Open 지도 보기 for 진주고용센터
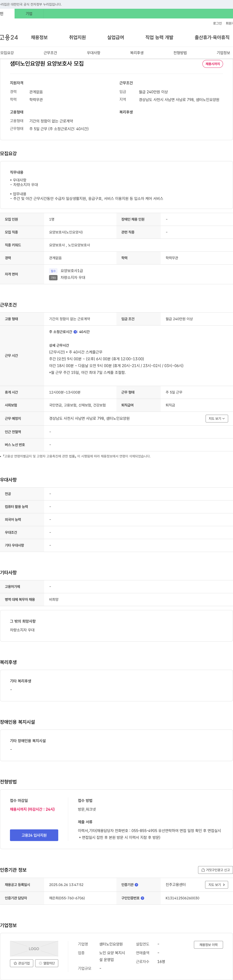 (x=217, y=885)
